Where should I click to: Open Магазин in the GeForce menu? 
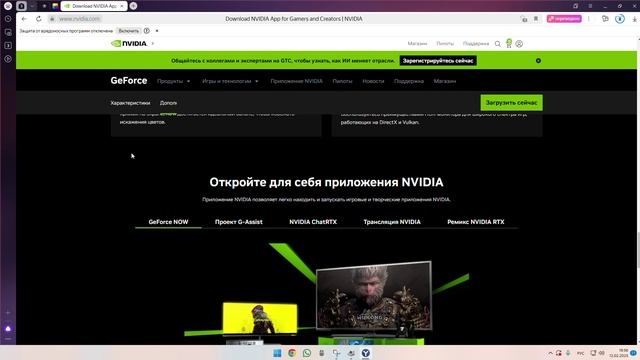coord(444,81)
